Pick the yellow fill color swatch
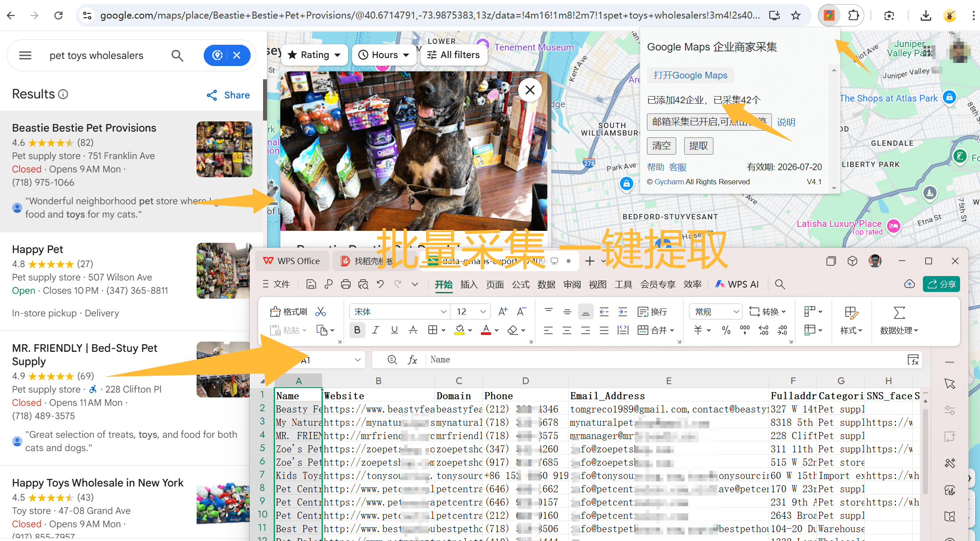Image resolution: width=980 pixels, height=541 pixels. click(460, 330)
